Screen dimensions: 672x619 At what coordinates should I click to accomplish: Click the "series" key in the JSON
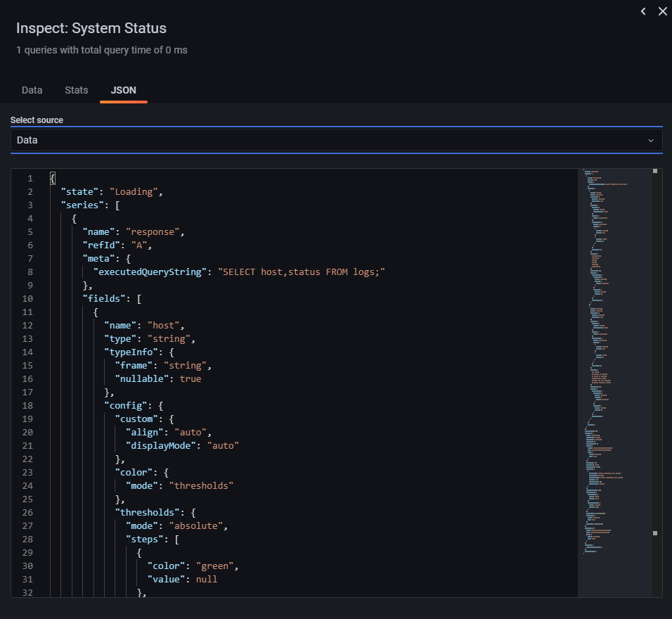tap(82, 205)
